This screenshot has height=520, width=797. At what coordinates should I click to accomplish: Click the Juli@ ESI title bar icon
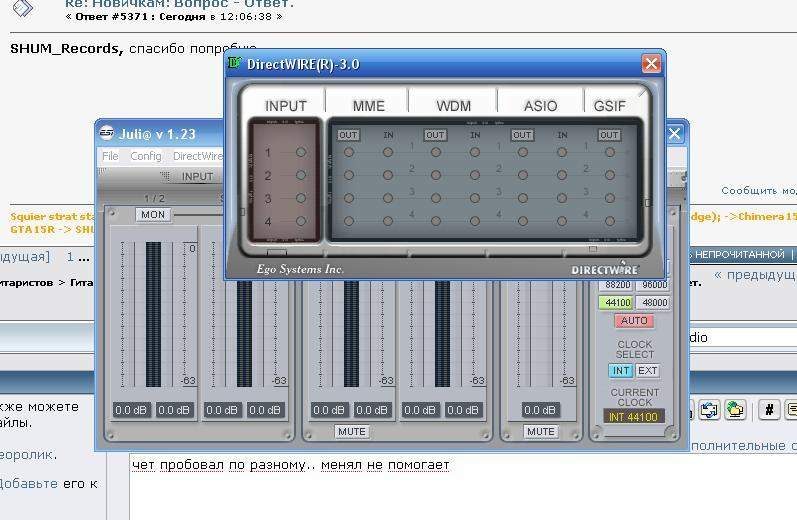(x=107, y=133)
